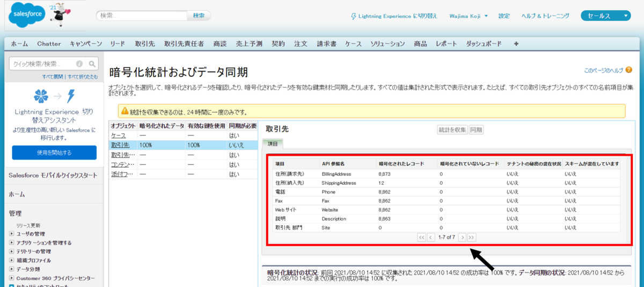Click ホーム in the setup sidebar
This screenshot has height=287, width=644.
pos(17,195)
